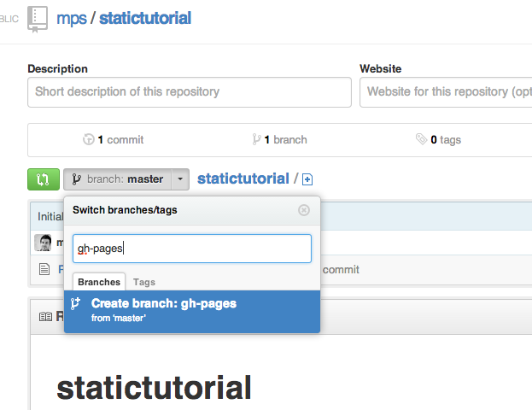
Task: Click the repository book icon beside mps
Action: click(x=38, y=17)
